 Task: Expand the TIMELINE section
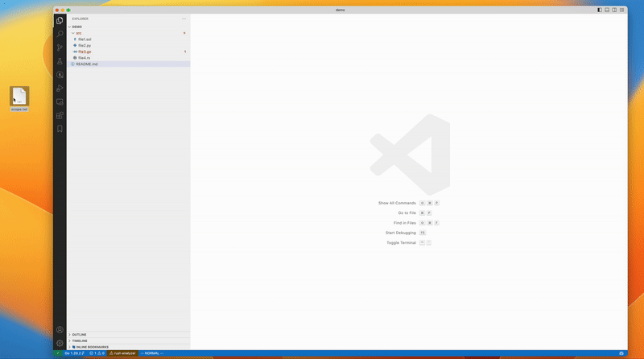pos(129,340)
